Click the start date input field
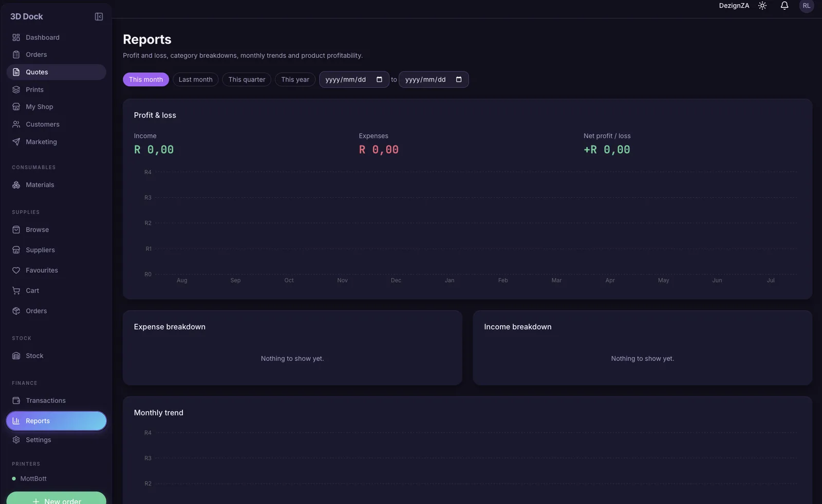 (354, 80)
